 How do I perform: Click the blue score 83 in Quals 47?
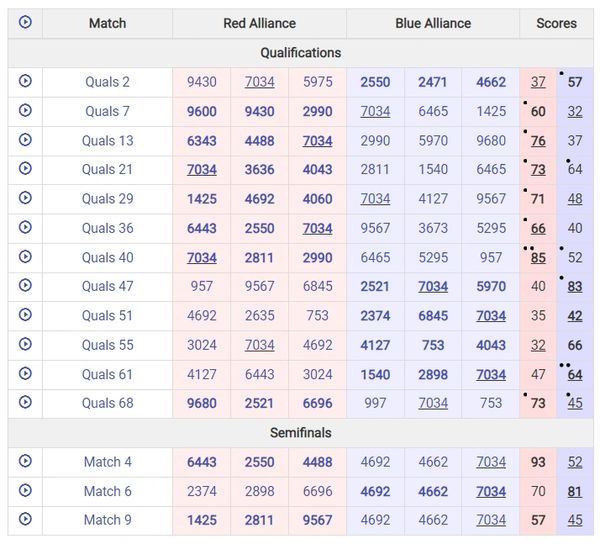[575, 286]
